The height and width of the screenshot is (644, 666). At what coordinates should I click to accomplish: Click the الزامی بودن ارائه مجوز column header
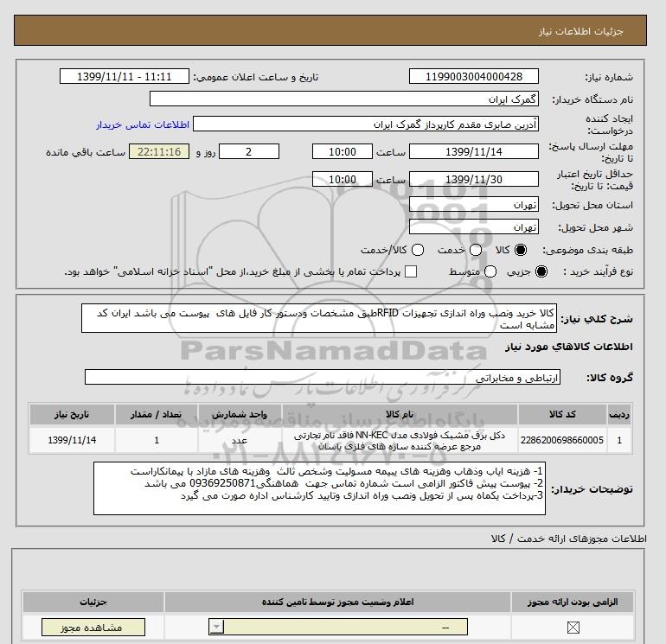click(573, 602)
